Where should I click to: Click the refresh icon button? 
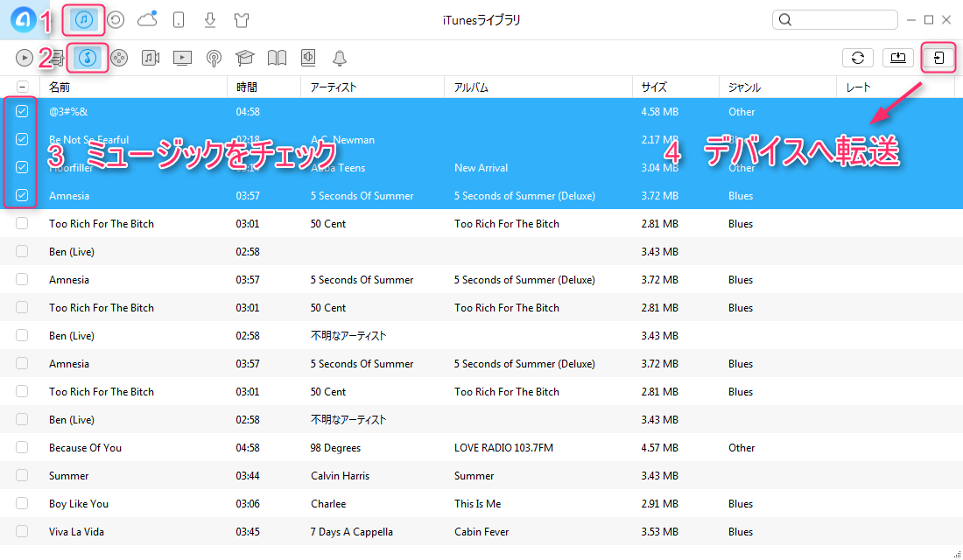click(858, 58)
